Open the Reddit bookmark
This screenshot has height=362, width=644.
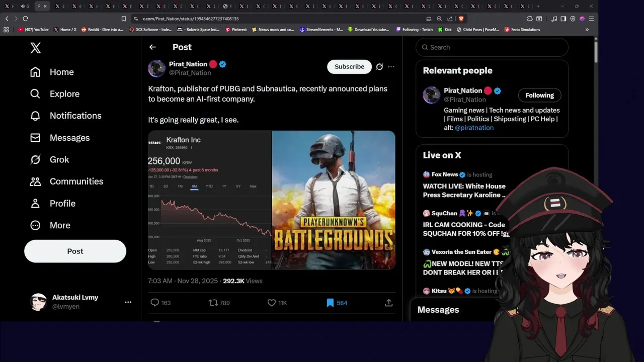[x=102, y=30]
